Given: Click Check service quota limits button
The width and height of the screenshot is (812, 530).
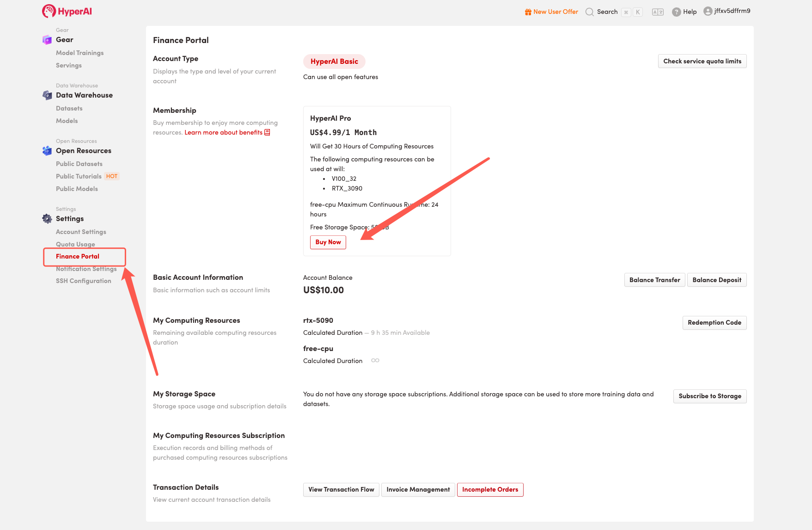Looking at the screenshot, I should pyautogui.click(x=702, y=62).
